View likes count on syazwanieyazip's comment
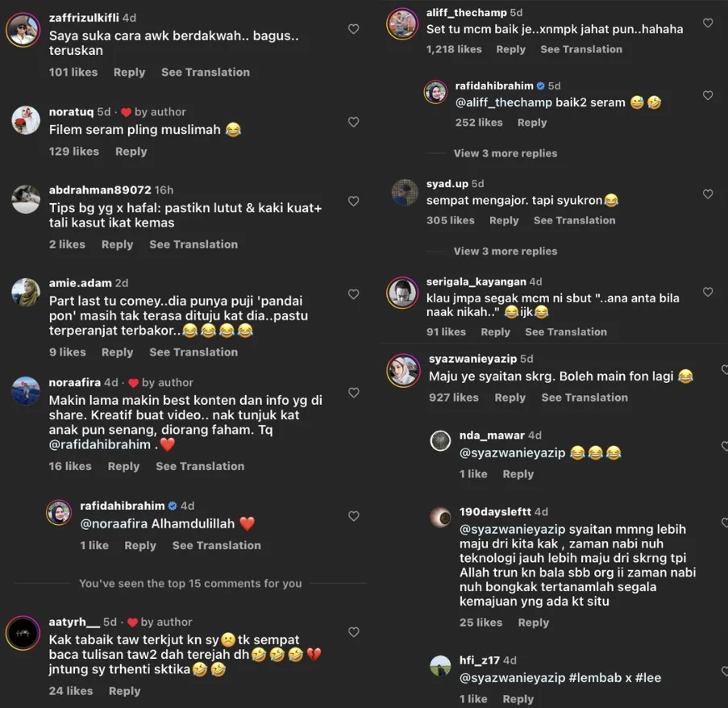The image size is (728, 708). [454, 398]
